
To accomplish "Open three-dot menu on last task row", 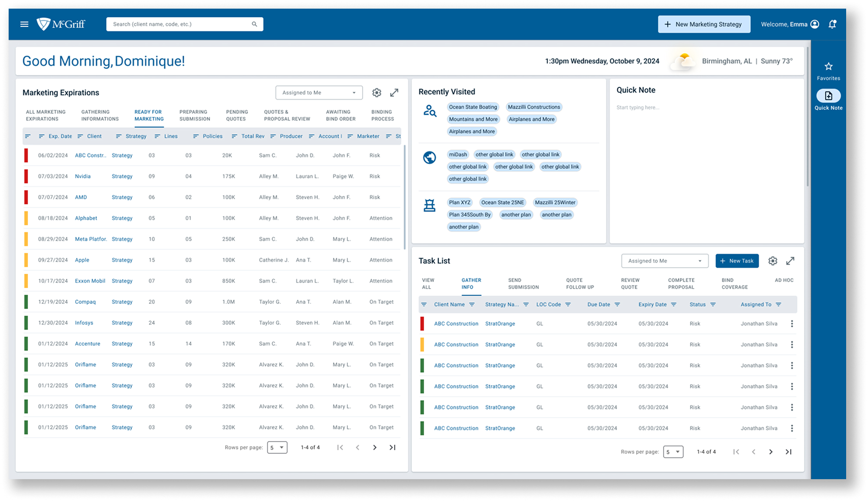I will click(x=792, y=428).
